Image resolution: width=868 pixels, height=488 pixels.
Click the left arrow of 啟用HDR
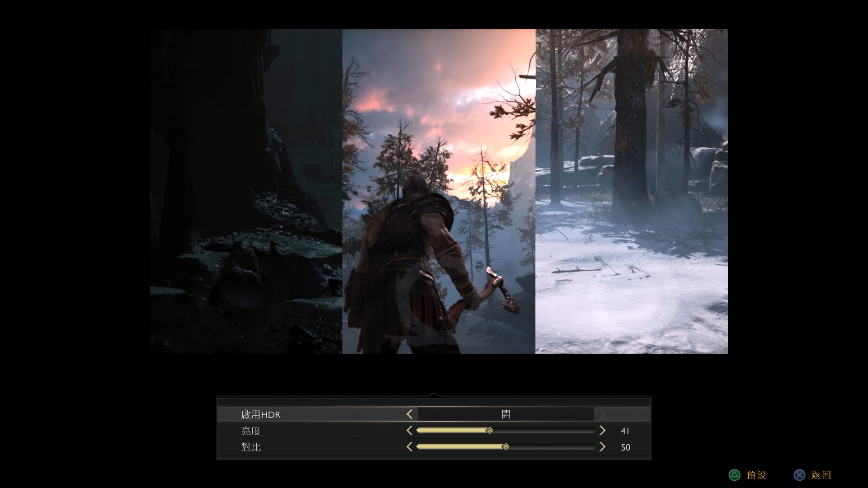tap(410, 414)
